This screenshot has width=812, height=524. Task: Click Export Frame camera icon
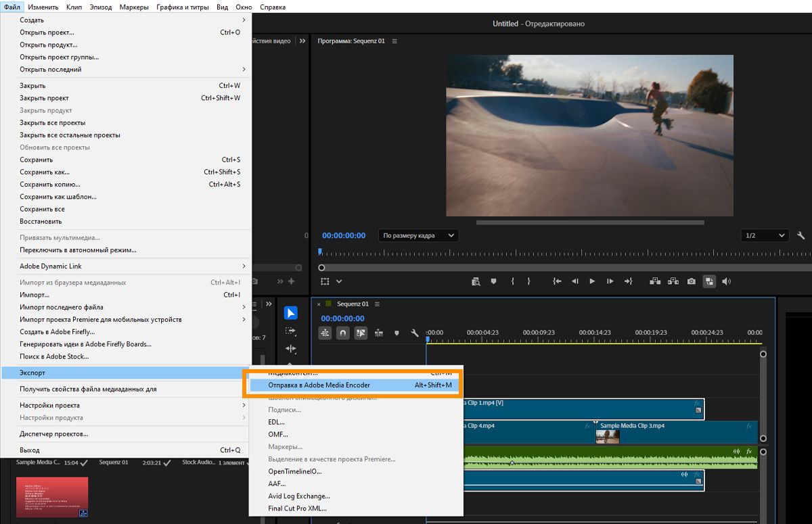point(691,281)
